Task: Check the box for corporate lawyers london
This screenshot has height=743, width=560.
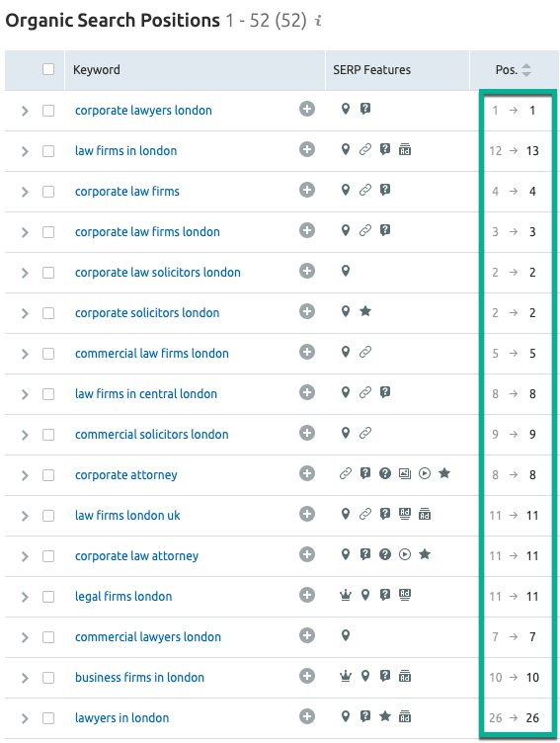Action: pyautogui.click(x=48, y=111)
